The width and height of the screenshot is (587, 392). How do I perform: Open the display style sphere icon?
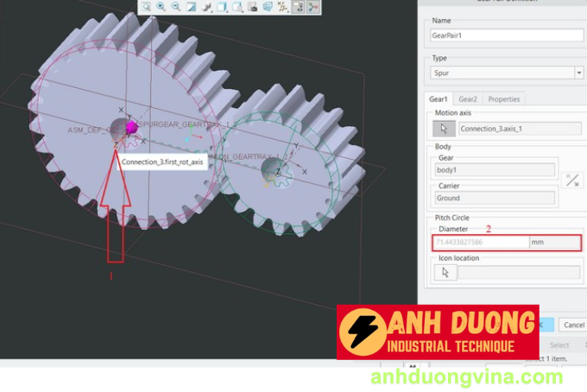click(206, 7)
